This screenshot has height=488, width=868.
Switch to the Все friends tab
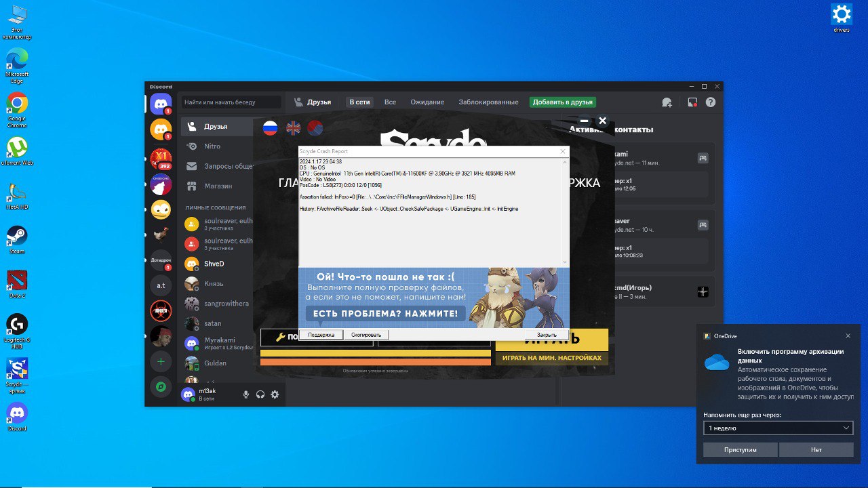tap(390, 102)
